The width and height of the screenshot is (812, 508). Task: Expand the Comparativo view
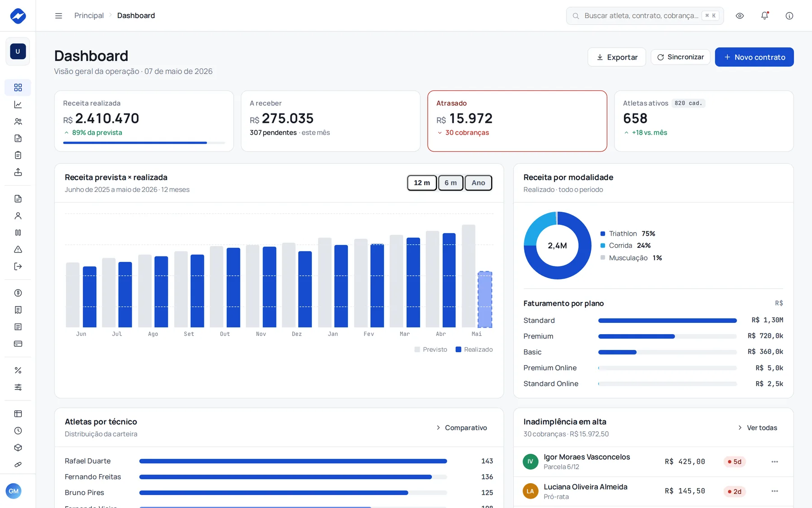pyautogui.click(x=461, y=428)
